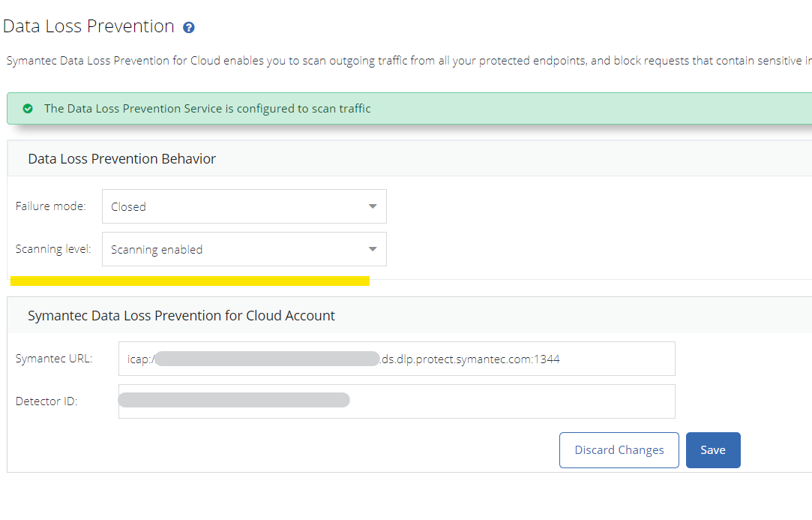Click the yellow highlight bar under Scanning level
812x520 pixels.
190,281
